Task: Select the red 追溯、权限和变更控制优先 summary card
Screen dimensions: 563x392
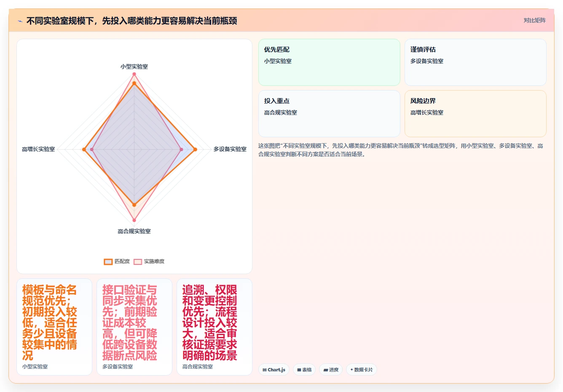Action: tap(214, 327)
